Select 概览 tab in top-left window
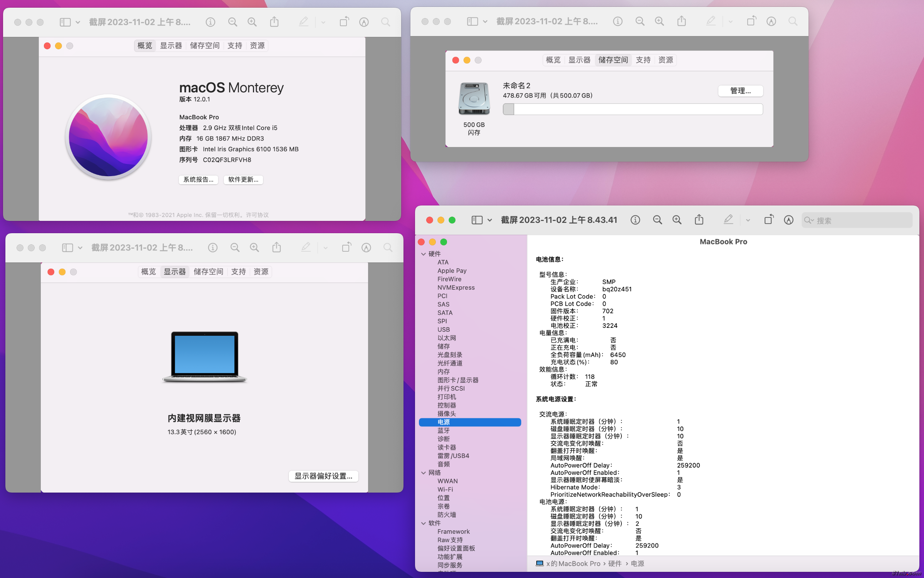The width and height of the screenshot is (924, 578). click(x=145, y=45)
